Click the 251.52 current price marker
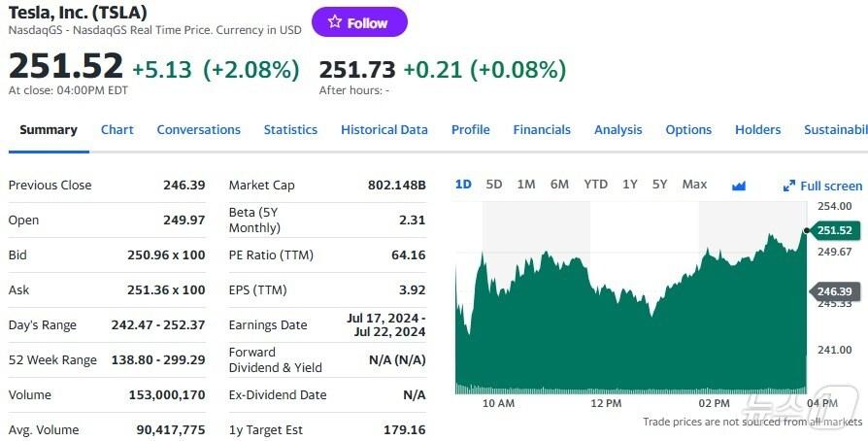Viewport: 868px width, 441px height. pyautogui.click(x=833, y=230)
